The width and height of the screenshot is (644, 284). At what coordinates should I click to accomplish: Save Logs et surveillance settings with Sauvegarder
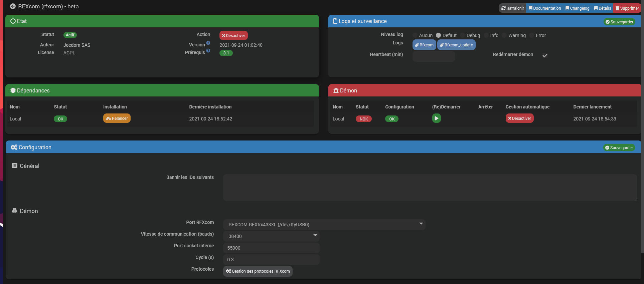619,22
